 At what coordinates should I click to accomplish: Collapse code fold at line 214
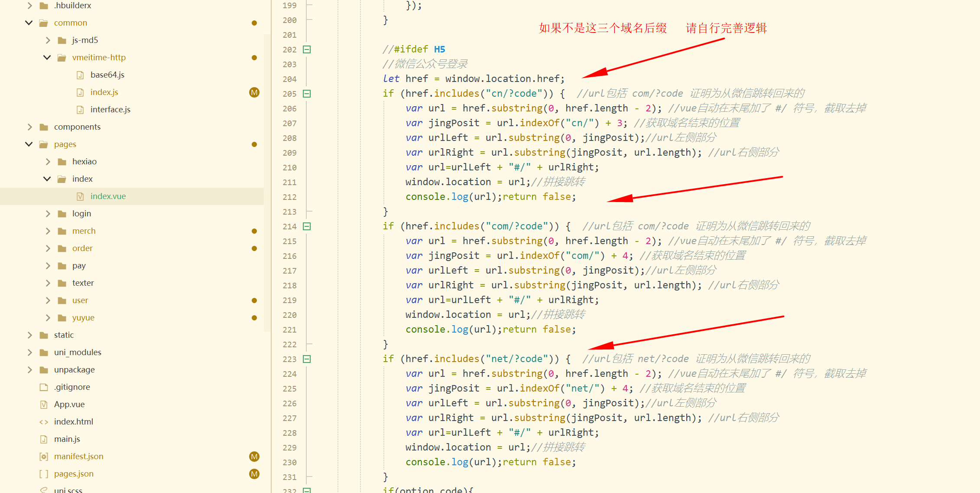tap(307, 226)
